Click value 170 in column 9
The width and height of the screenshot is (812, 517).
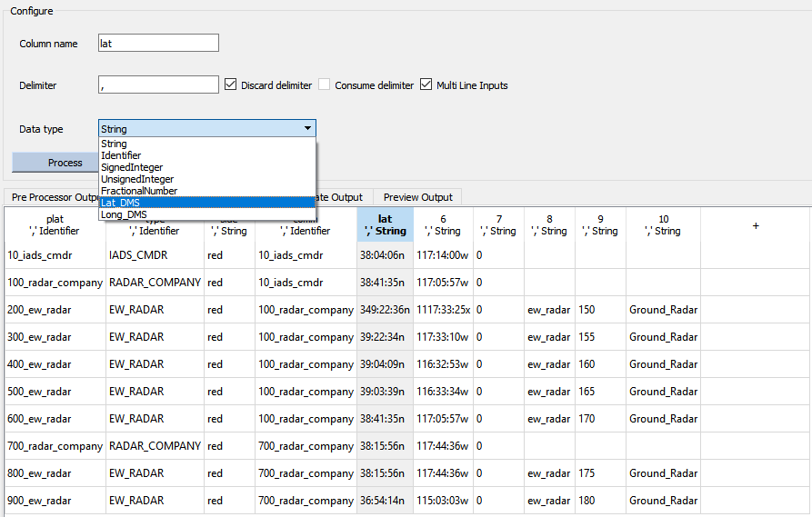tap(601, 419)
